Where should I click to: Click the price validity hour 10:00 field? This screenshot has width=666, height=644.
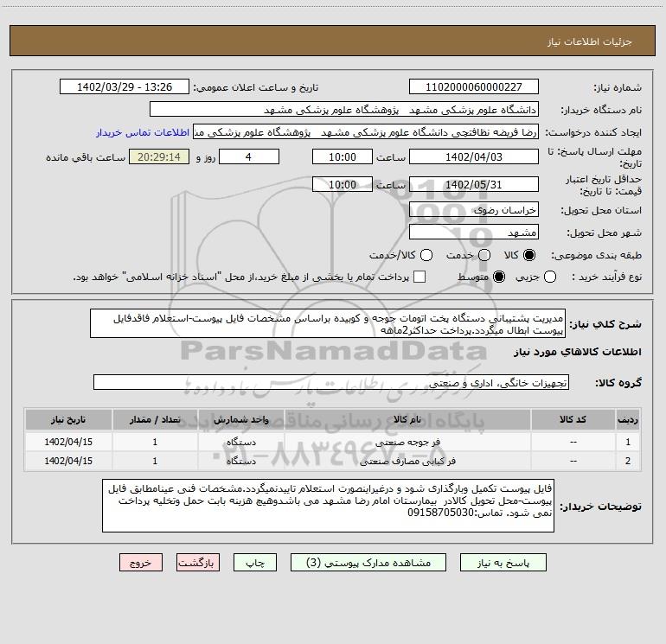click(343, 184)
